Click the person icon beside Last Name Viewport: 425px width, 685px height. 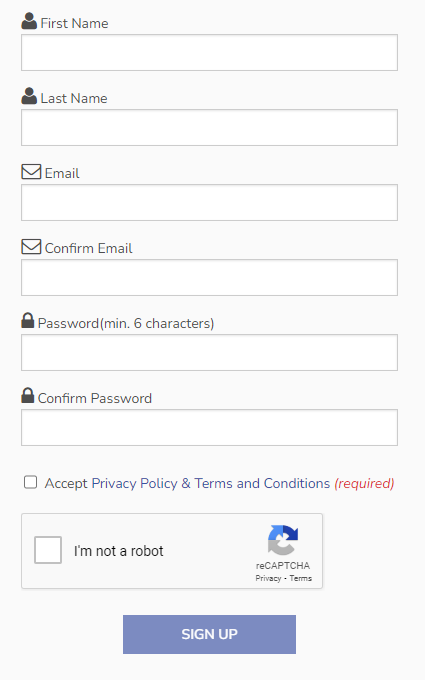tap(29, 96)
